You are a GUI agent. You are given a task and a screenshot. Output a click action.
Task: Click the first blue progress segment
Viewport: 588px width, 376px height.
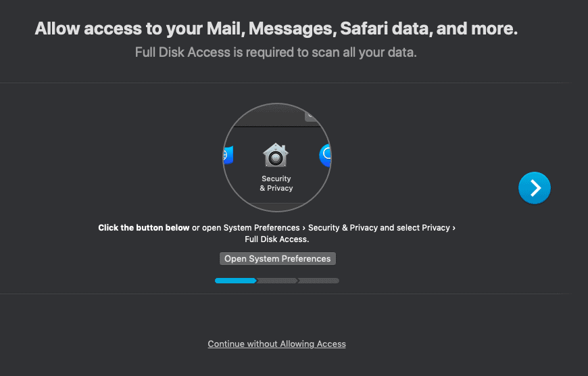coord(235,280)
